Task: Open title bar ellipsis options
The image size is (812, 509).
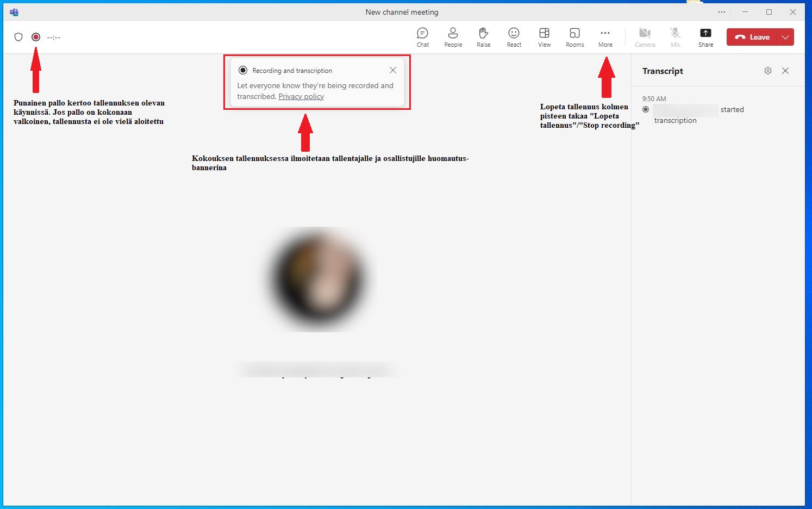Action: point(721,12)
